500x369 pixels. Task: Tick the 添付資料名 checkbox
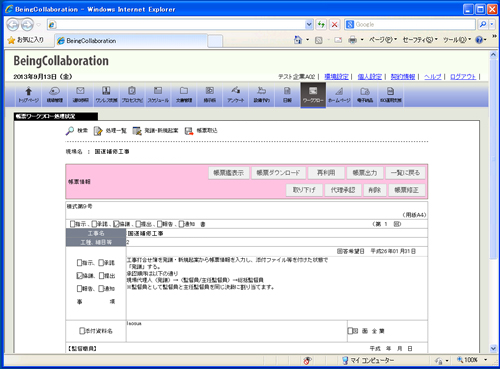pos(82,331)
